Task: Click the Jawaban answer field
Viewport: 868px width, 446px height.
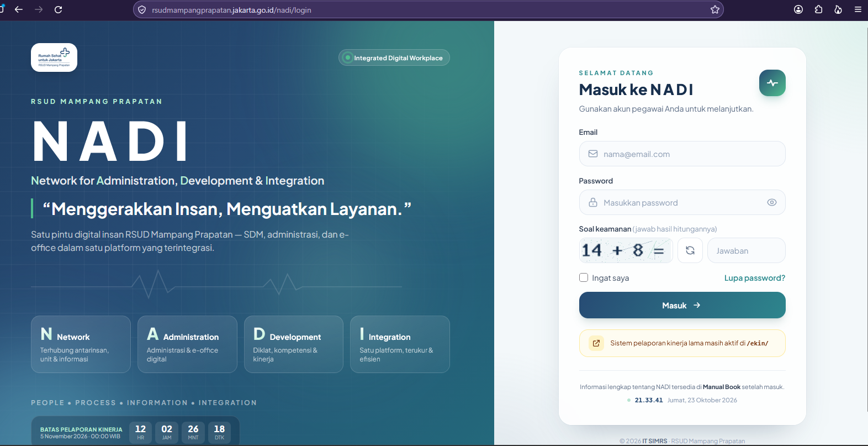Action: point(747,250)
